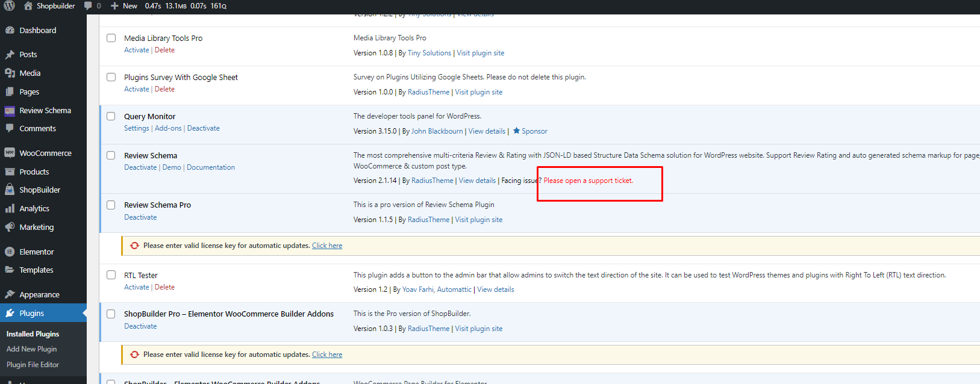Tick the Review Schema plugin checkbox
The image size is (980, 384).
[111, 155]
